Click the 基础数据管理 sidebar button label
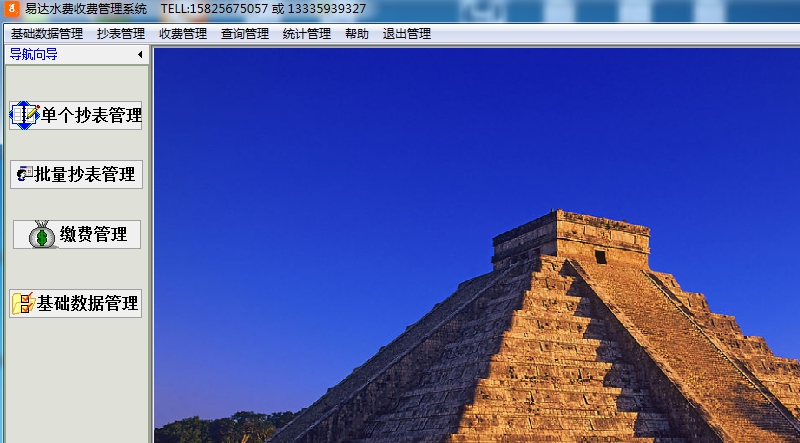This screenshot has width=800, height=443. (87, 303)
